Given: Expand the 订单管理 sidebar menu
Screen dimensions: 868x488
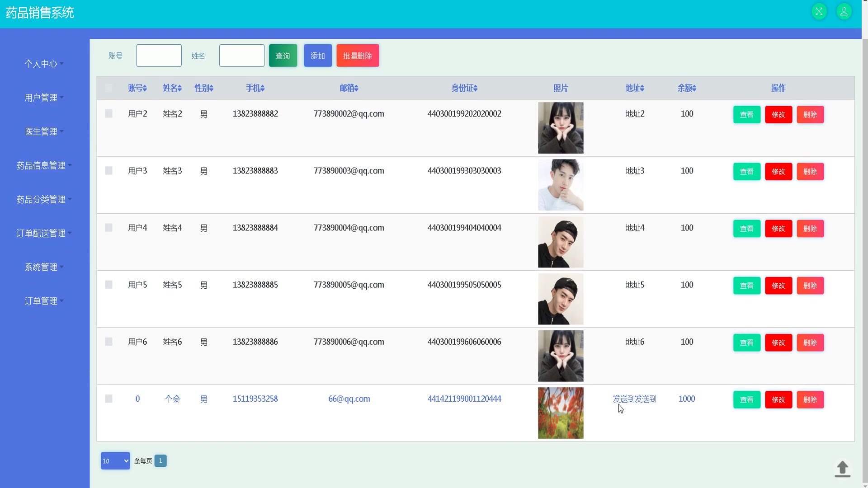Looking at the screenshot, I should [x=44, y=301].
